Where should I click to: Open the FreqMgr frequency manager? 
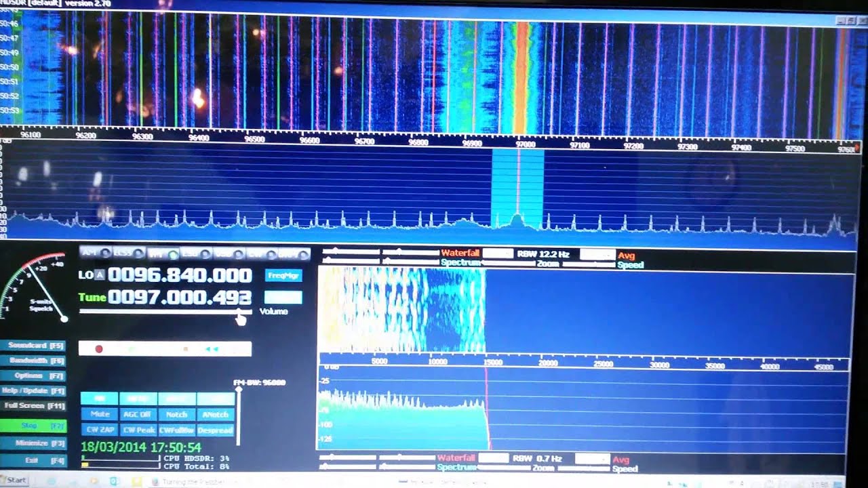283,276
